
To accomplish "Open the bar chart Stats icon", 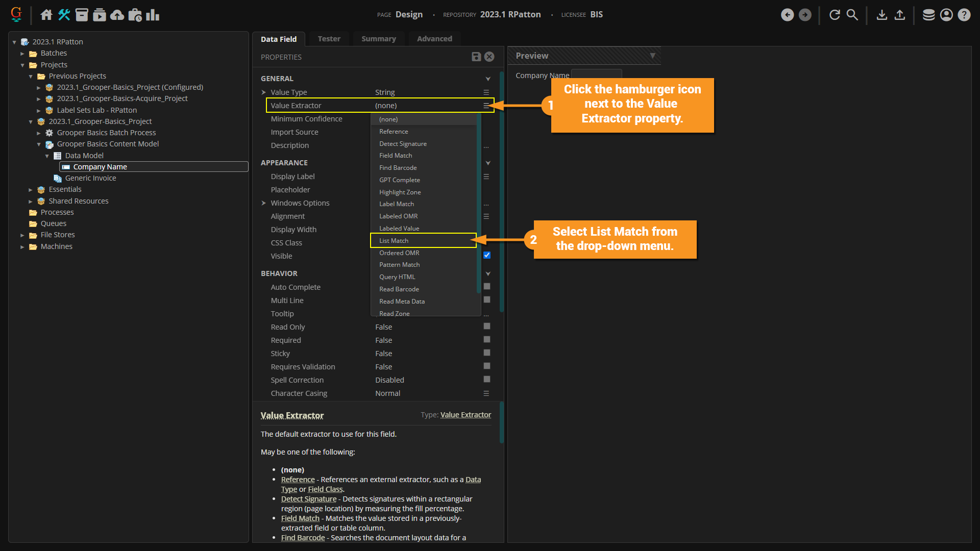I will click(153, 15).
